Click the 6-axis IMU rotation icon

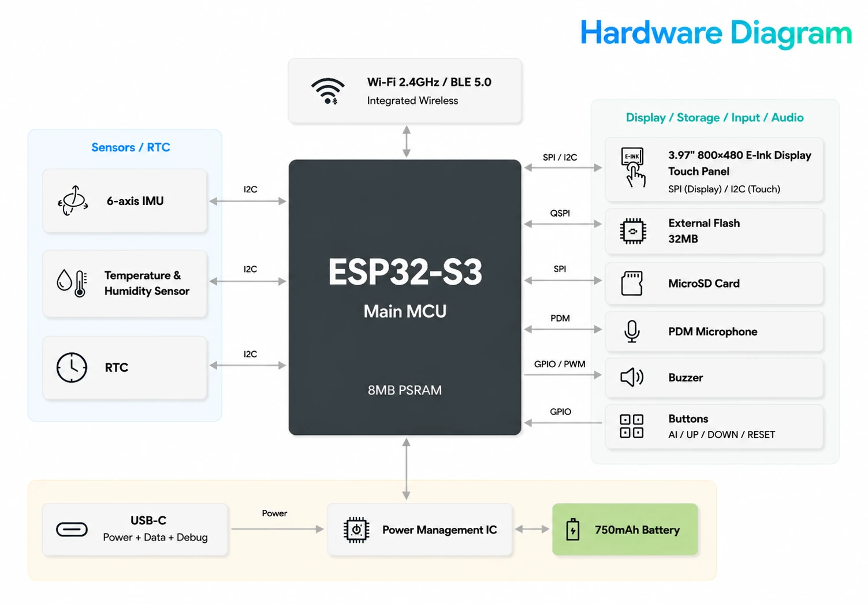tap(73, 200)
